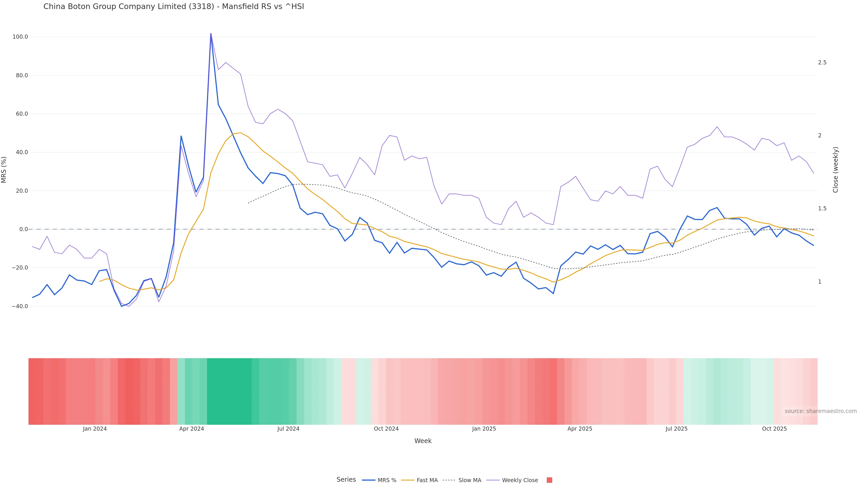Click the dashed Slow MA line icon

tap(449, 480)
